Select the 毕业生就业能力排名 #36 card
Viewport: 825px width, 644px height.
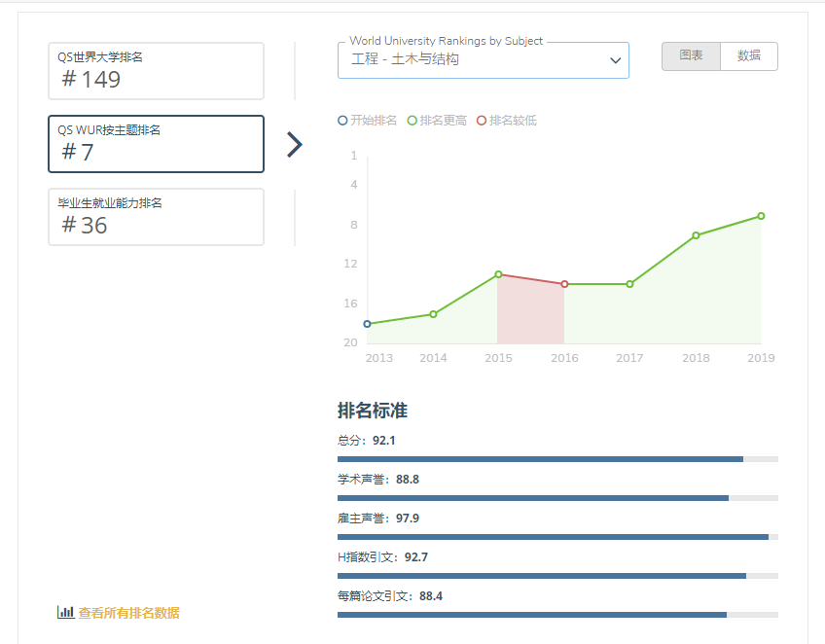click(x=156, y=217)
